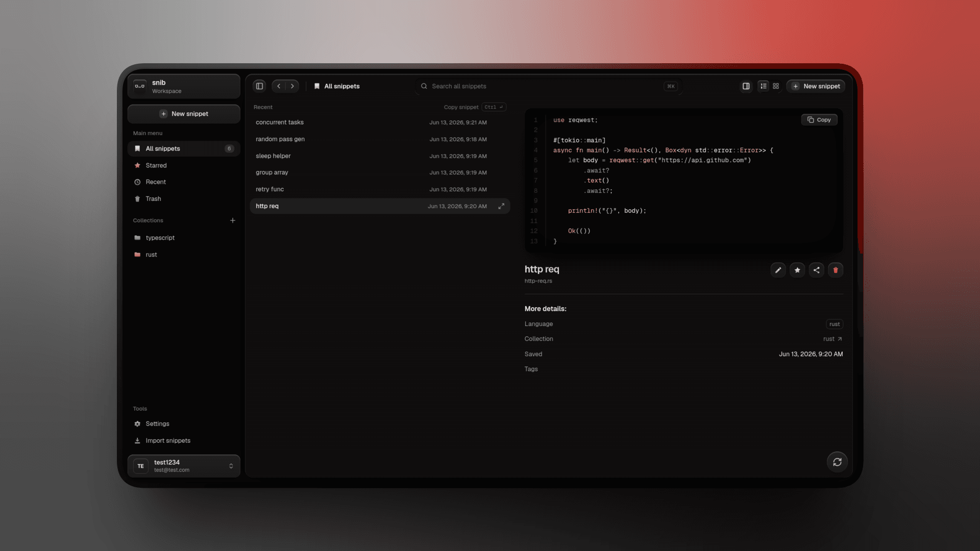Switch to list view layout
This screenshot has width=980, height=551.
763,86
